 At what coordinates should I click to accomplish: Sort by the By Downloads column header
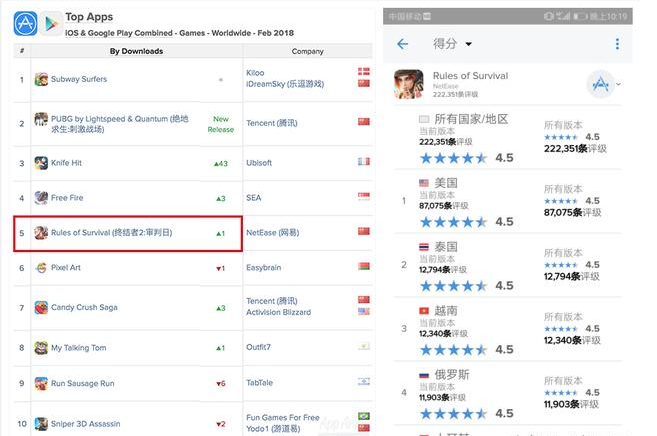136,50
